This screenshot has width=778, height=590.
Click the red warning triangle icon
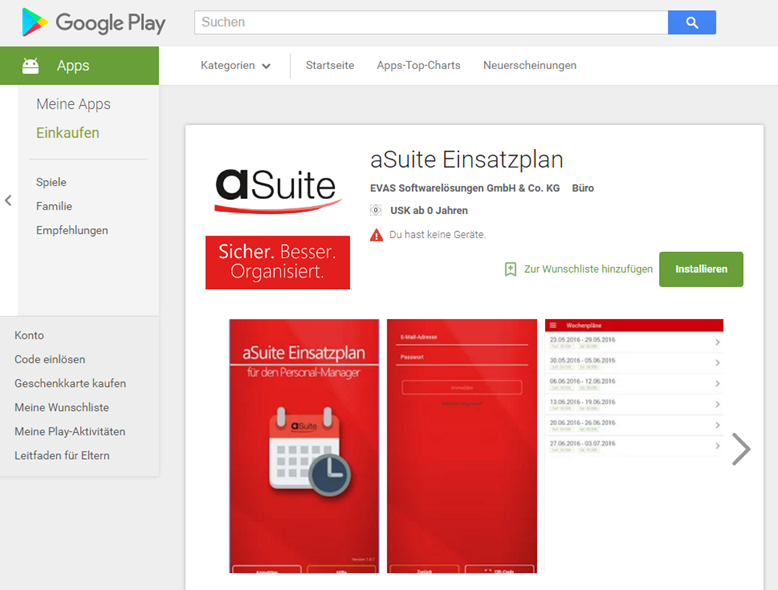click(x=376, y=235)
